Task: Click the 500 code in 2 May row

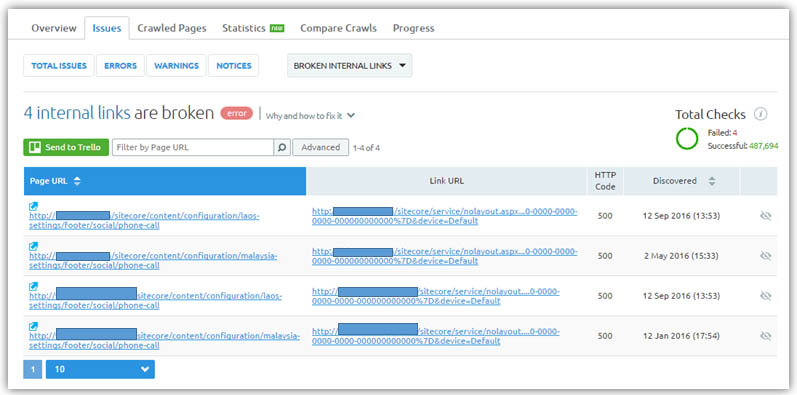Action: point(605,256)
